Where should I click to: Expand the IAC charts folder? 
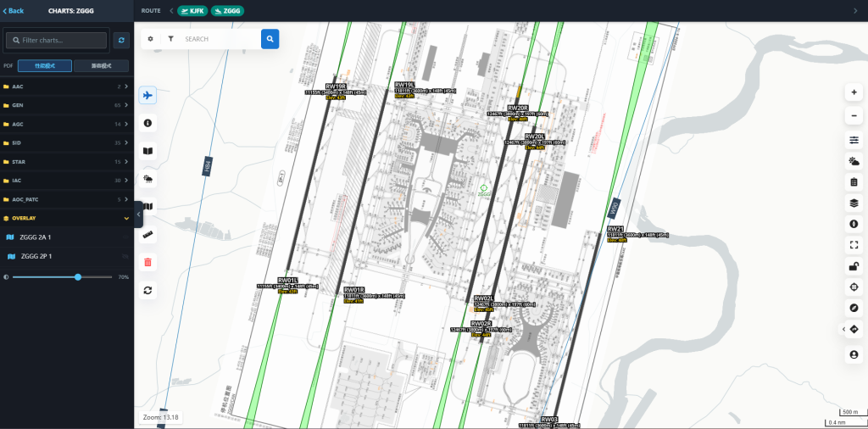click(x=66, y=181)
